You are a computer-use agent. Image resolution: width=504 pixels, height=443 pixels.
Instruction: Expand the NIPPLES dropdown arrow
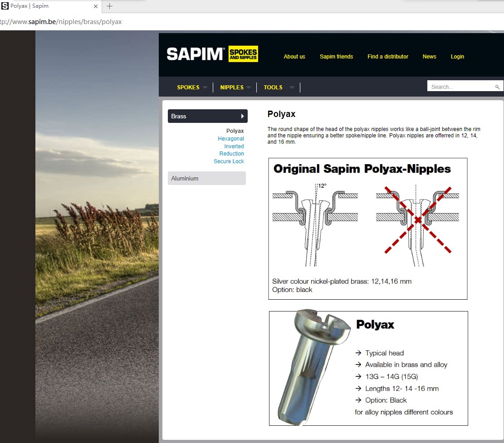pyautogui.click(x=249, y=88)
